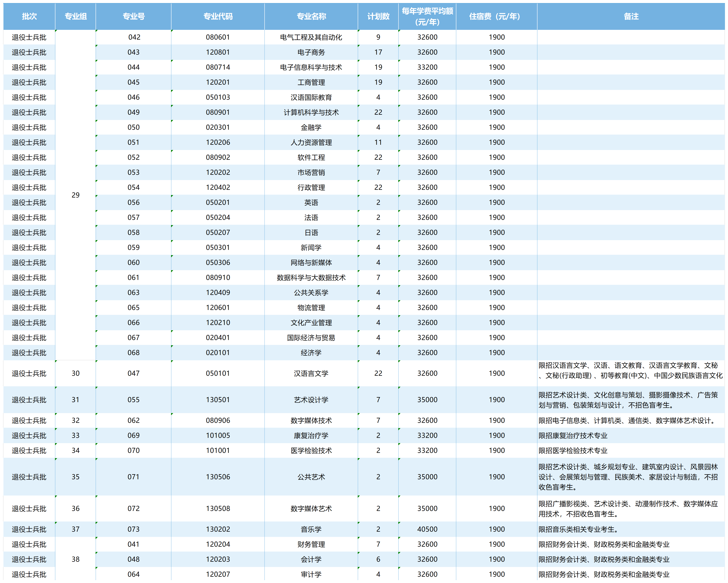Click the 备注 column header
The image size is (728, 583).
[x=631, y=16]
